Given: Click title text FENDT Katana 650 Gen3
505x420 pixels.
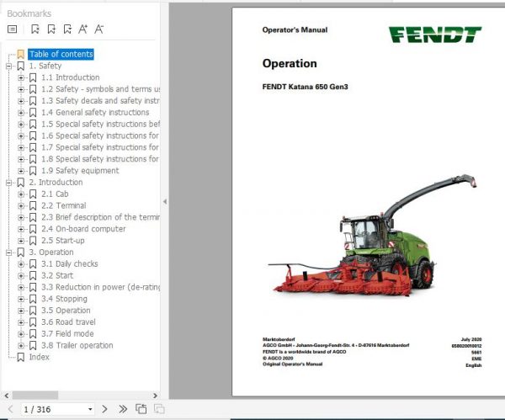Looking at the screenshot, I should (x=305, y=87).
